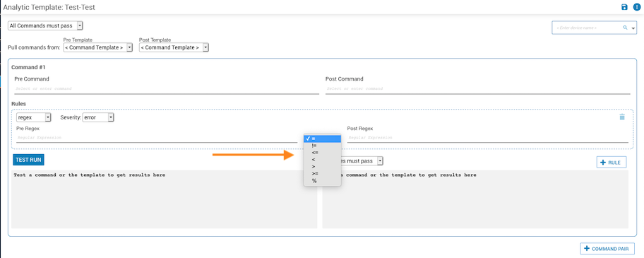
Task: Select the != operator option
Action: (x=323, y=146)
